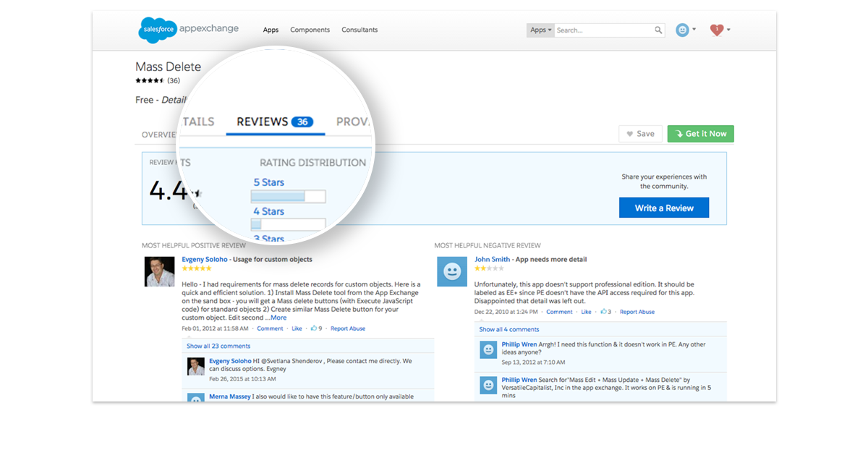Click Evgeny Soloho's photo in the comment thread
868x463 pixels.
click(x=196, y=366)
